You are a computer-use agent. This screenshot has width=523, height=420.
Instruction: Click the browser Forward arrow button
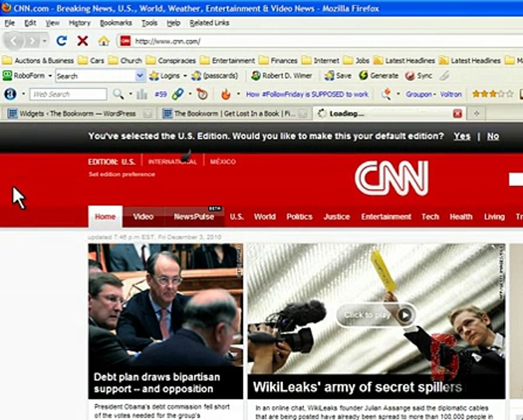pyautogui.click(x=32, y=41)
